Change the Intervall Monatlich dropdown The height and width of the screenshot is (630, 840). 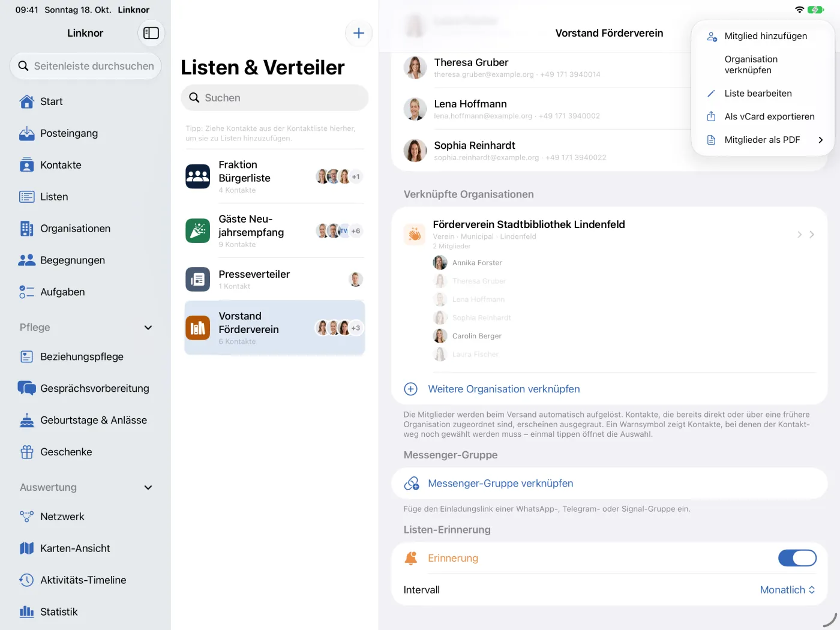(787, 590)
